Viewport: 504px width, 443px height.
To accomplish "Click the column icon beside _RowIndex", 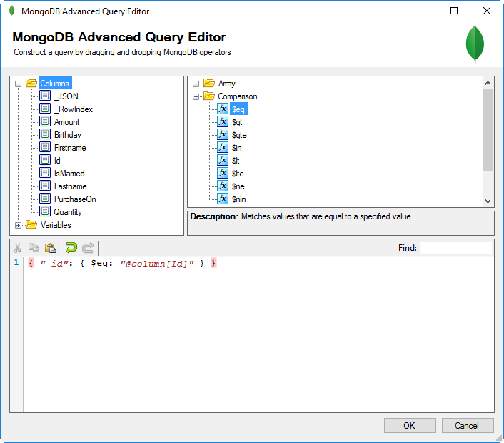I will coord(45,109).
